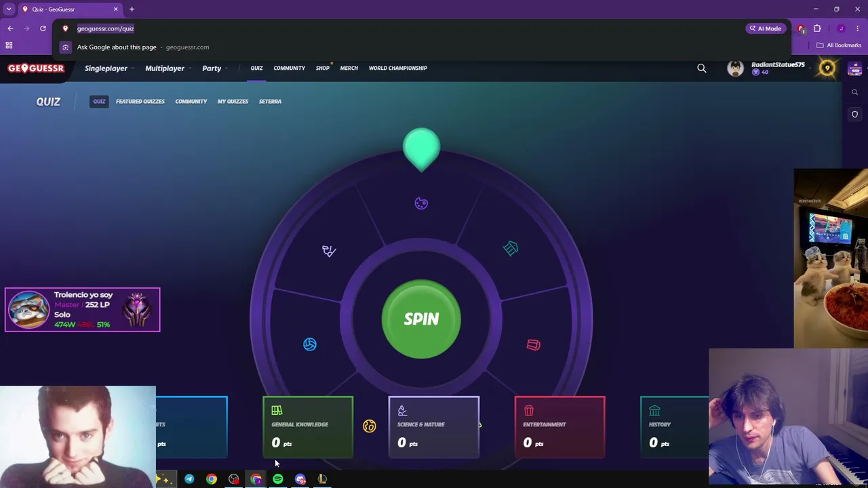Open the GeoGuessr site search magnifier
Image resolution: width=868 pixels, height=488 pixels.
[x=702, y=68]
